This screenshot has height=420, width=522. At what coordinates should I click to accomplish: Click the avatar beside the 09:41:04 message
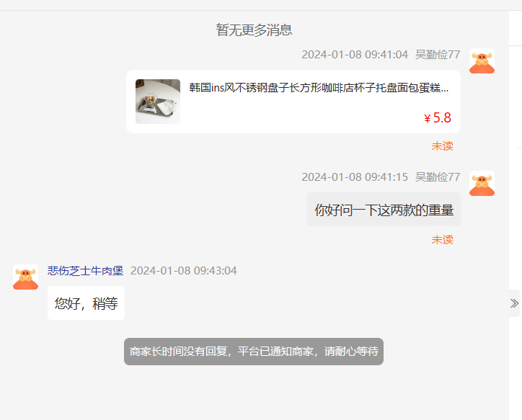[482, 61]
